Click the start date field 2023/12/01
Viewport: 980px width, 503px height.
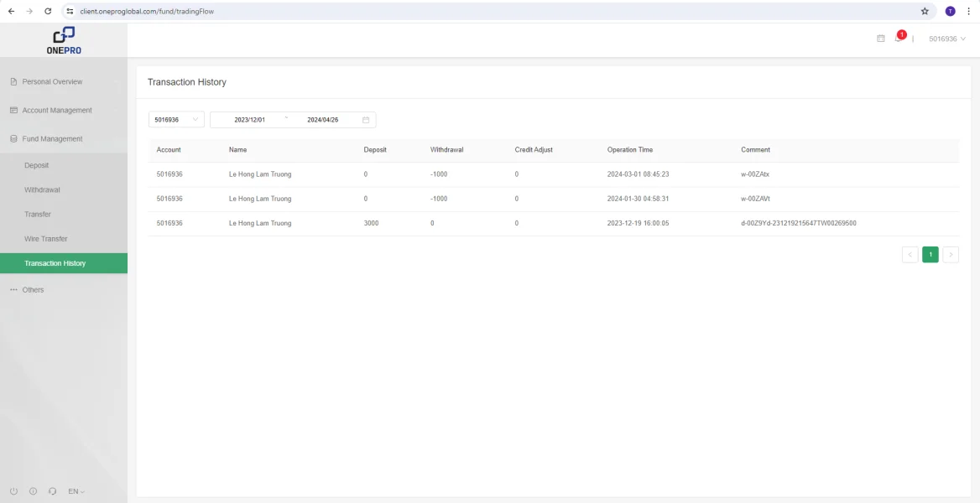pyautogui.click(x=249, y=120)
